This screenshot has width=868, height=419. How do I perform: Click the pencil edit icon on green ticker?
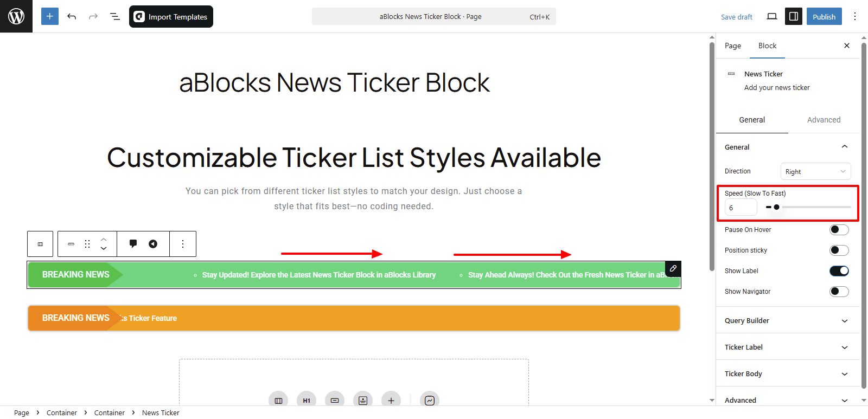point(673,269)
